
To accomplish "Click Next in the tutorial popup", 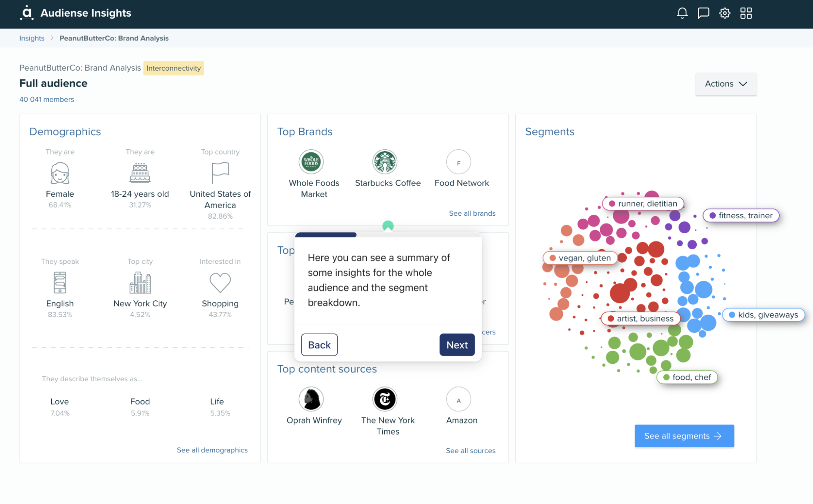I will pyautogui.click(x=456, y=345).
